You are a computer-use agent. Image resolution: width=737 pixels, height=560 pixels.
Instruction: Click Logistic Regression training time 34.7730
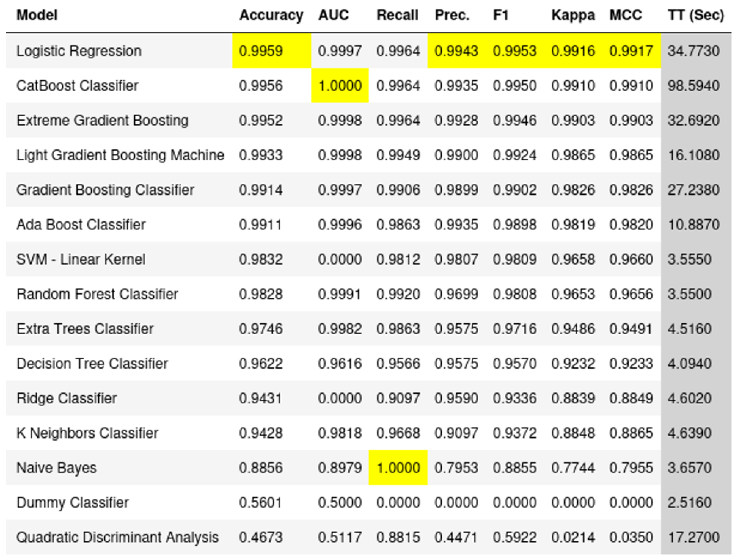click(x=693, y=51)
